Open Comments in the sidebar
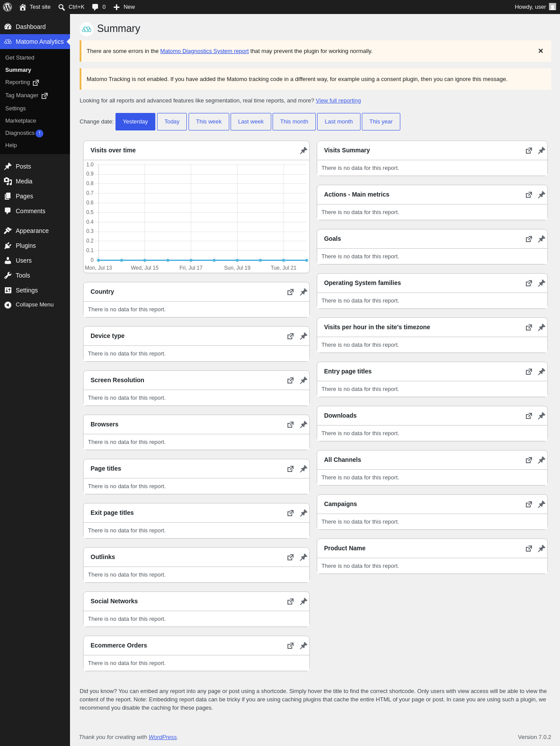 click(x=35, y=211)
